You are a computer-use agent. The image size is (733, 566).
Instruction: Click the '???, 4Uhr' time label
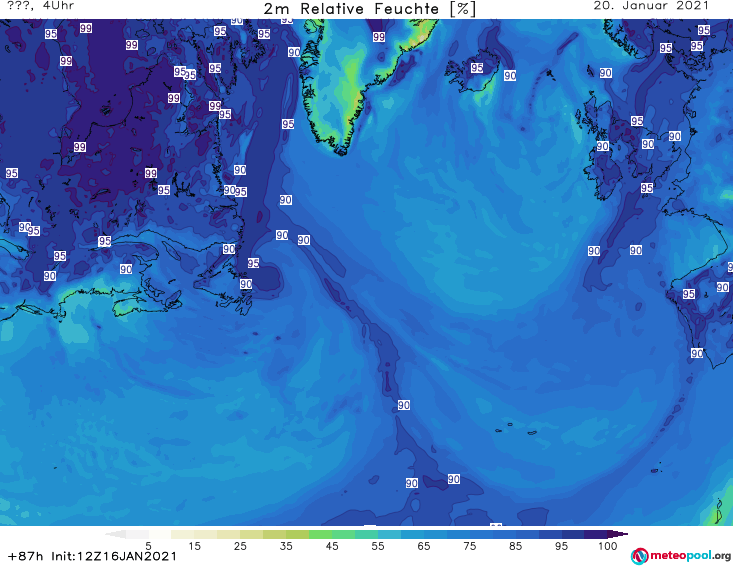point(40,6)
